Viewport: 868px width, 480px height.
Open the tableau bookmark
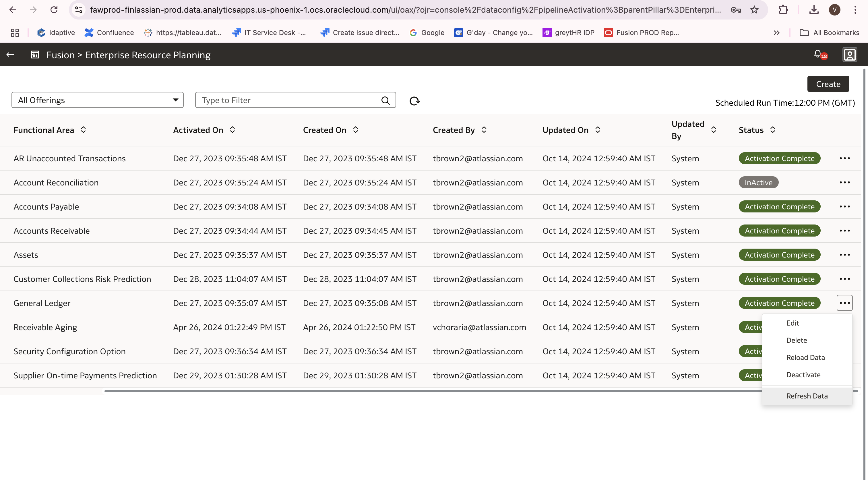point(182,33)
